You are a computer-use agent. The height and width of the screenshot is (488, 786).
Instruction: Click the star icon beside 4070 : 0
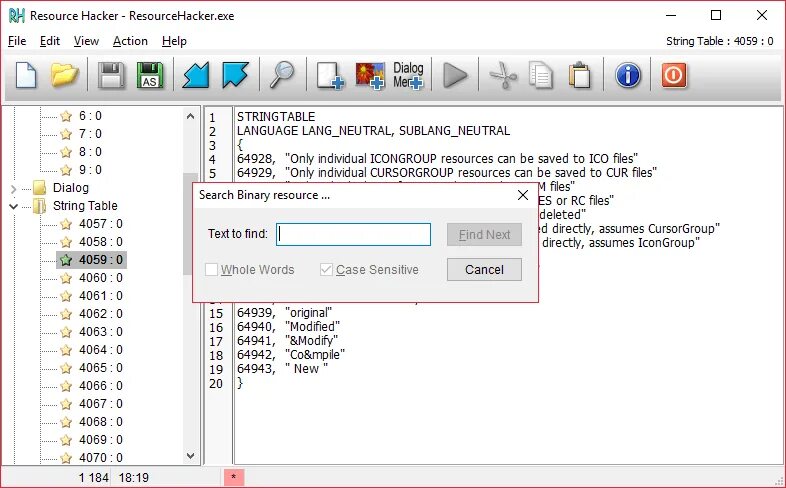click(x=66, y=458)
